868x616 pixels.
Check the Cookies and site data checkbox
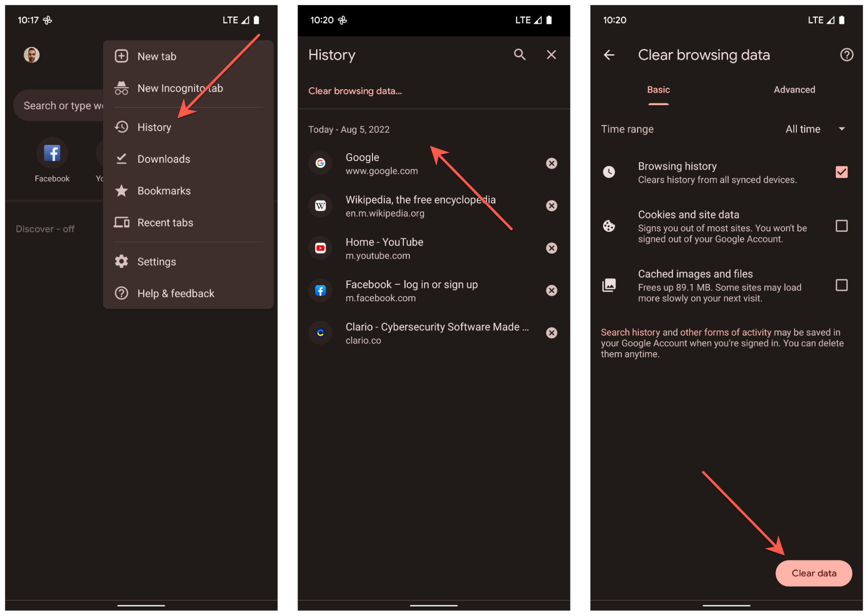click(x=842, y=226)
